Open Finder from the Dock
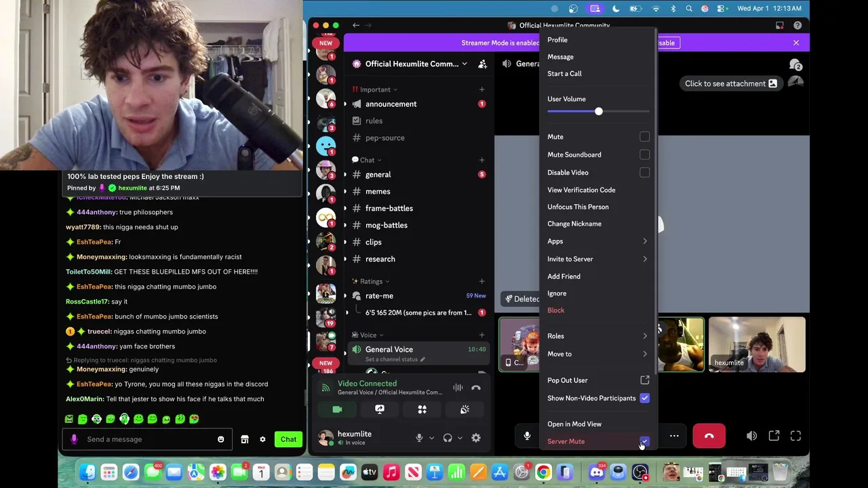 point(87,472)
